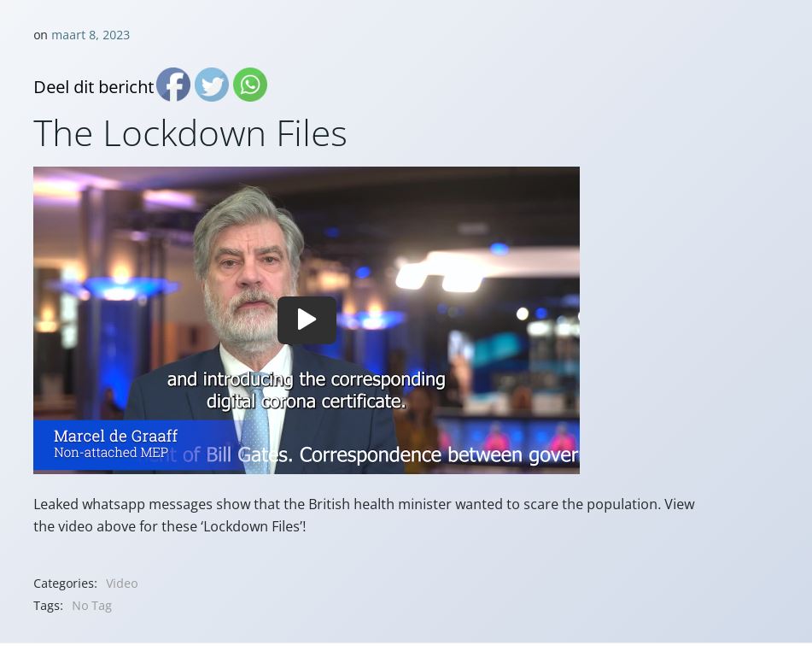Click the No Tag link
The height and width of the screenshot is (651, 812).
91,606
